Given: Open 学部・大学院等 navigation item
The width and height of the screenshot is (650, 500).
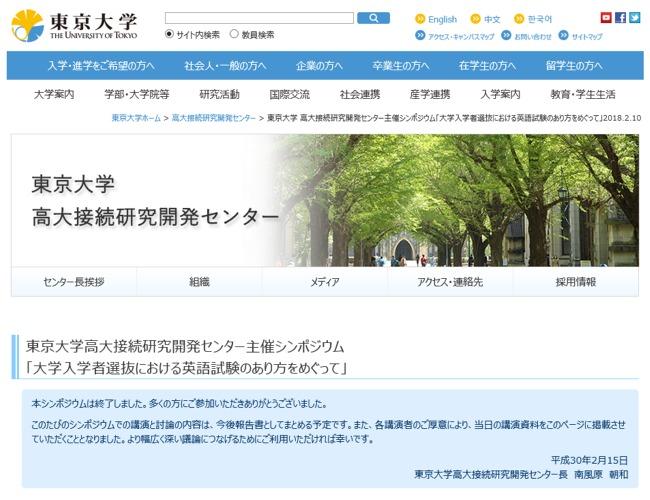Looking at the screenshot, I should [137, 94].
